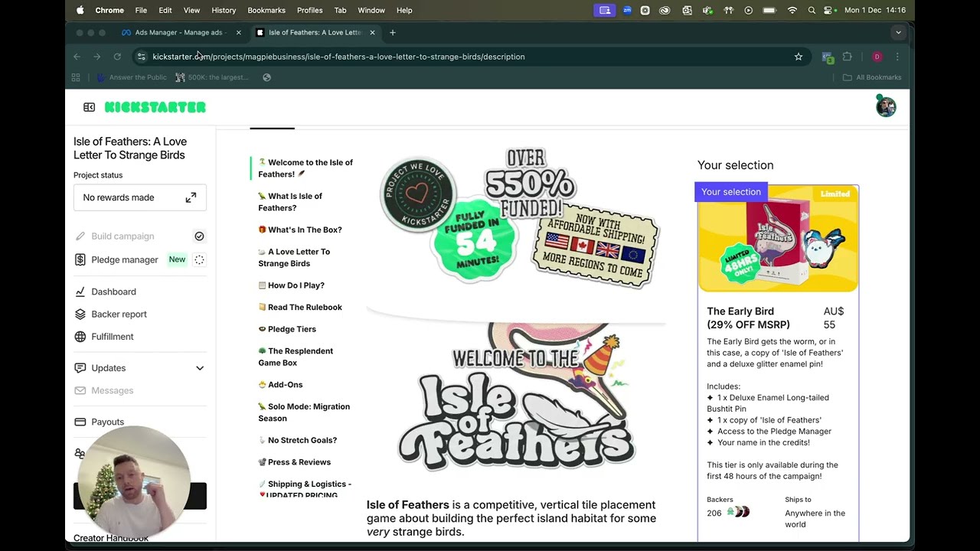
Task: Click the Fulfillment globe icon
Action: click(80, 337)
